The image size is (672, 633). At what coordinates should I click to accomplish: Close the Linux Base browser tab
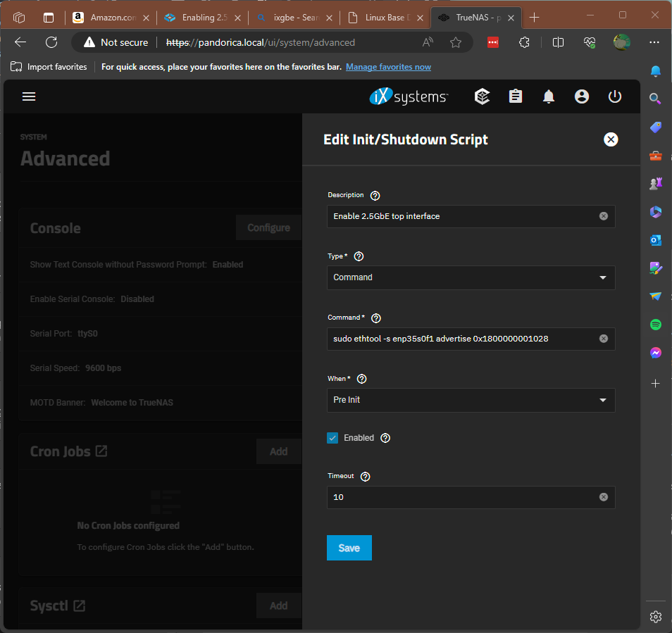pyautogui.click(x=421, y=18)
